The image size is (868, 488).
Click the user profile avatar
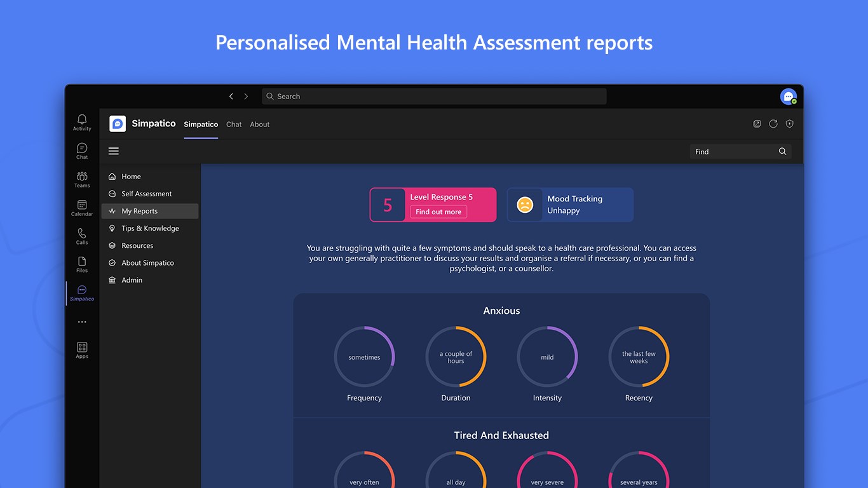tap(789, 97)
